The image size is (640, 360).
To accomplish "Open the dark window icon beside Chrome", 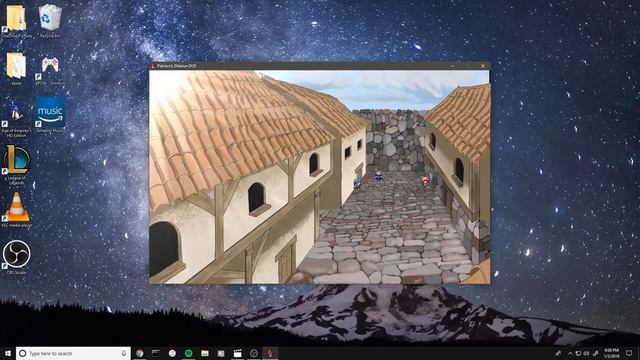I will click(x=156, y=353).
